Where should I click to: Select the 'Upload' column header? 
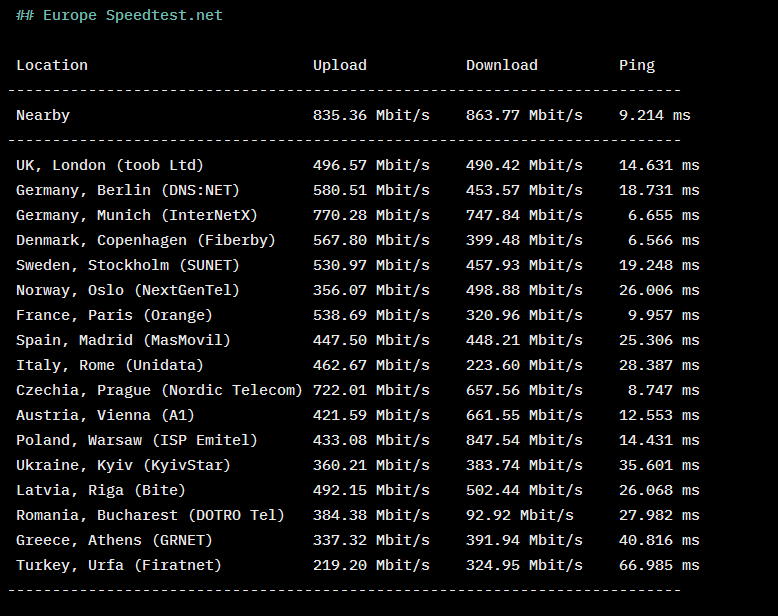340,65
